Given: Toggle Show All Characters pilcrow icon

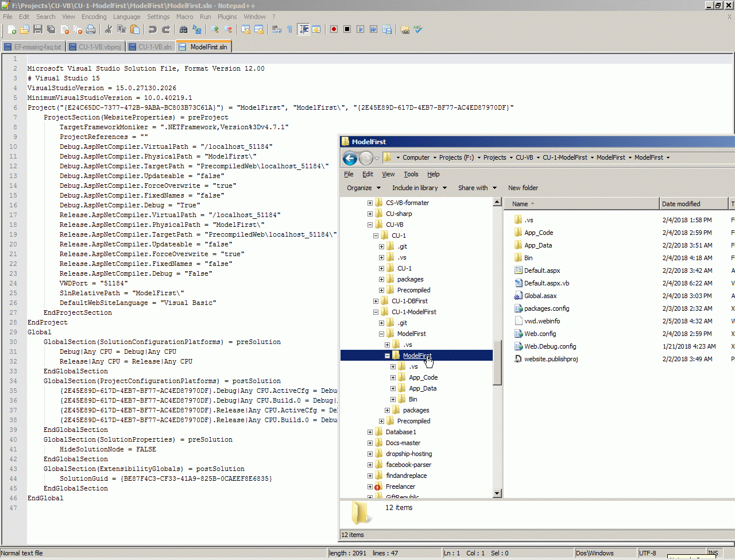Looking at the screenshot, I should point(289,29).
